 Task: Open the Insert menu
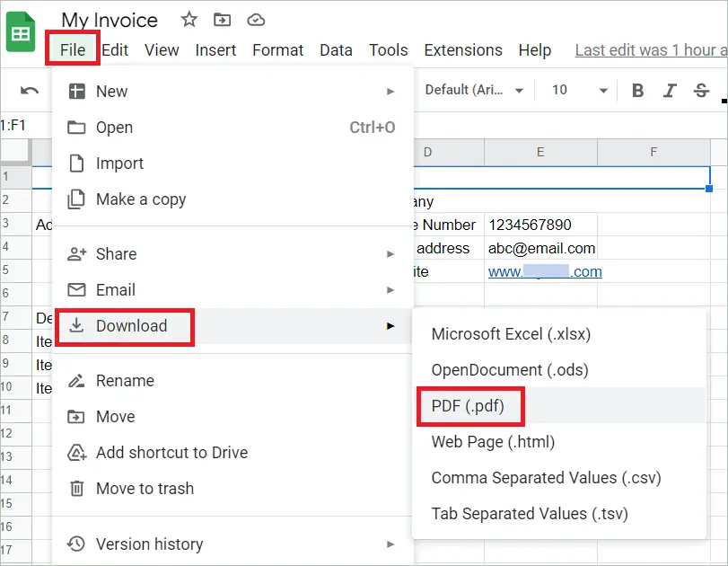tap(215, 50)
